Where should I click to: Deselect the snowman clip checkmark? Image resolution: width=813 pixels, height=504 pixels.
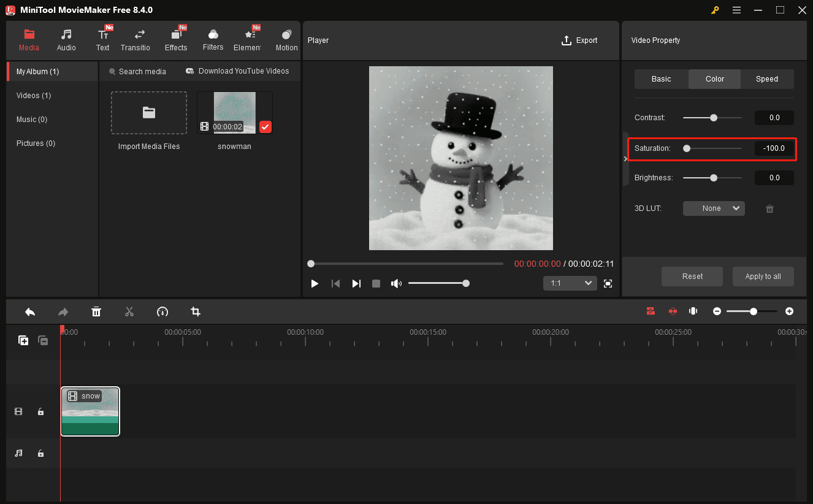[x=265, y=127]
